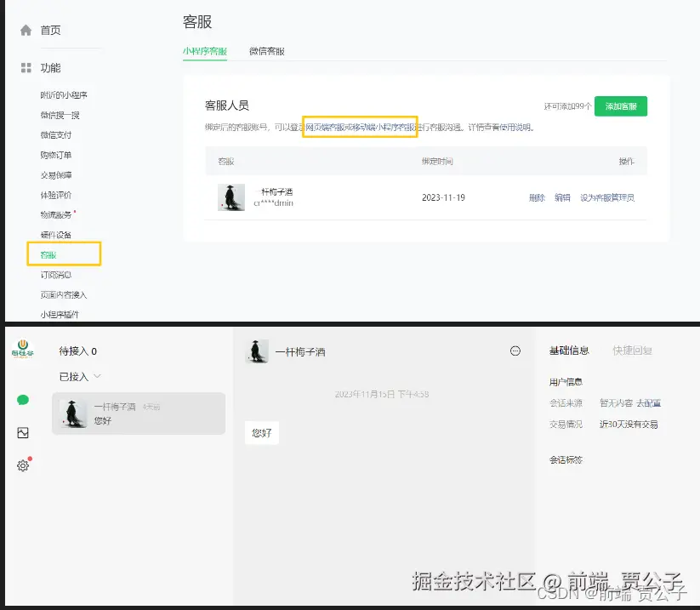Image resolution: width=700 pixels, height=610 pixels.
Task: Click the 每日谷 logo in chat client
Action: 22,351
